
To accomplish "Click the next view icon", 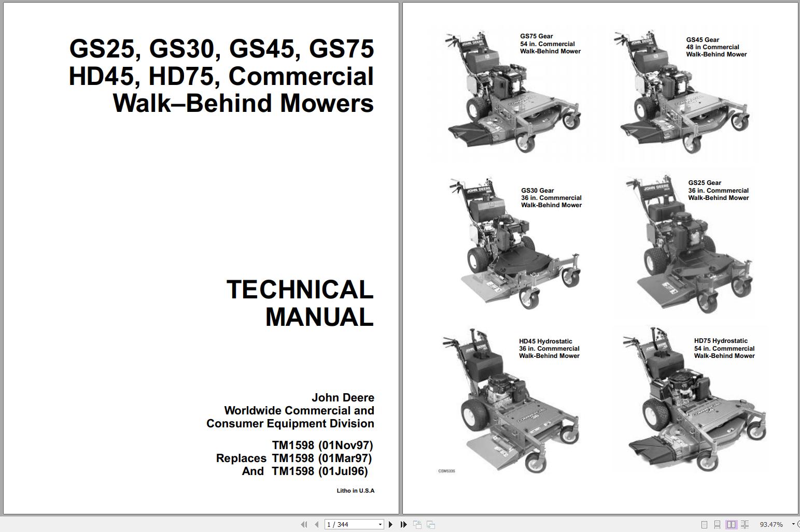I will point(430,525).
